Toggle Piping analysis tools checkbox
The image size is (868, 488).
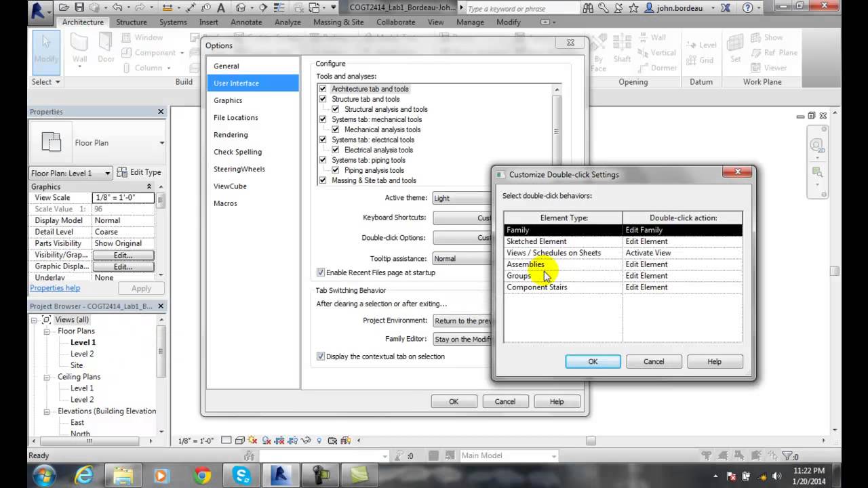pos(336,170)
